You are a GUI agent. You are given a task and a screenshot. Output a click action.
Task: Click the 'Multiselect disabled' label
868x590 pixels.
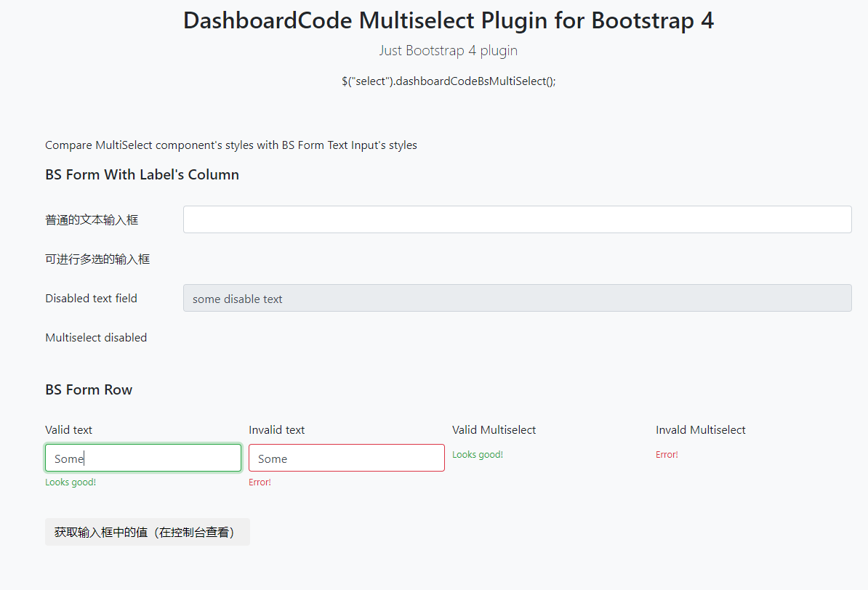(96, 338)
